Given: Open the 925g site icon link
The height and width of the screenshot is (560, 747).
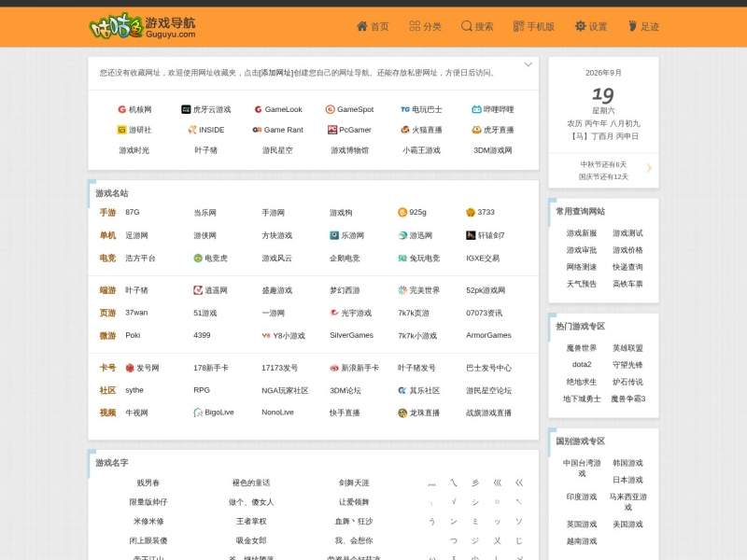Looking at the screenshot, I should point(412,213).
